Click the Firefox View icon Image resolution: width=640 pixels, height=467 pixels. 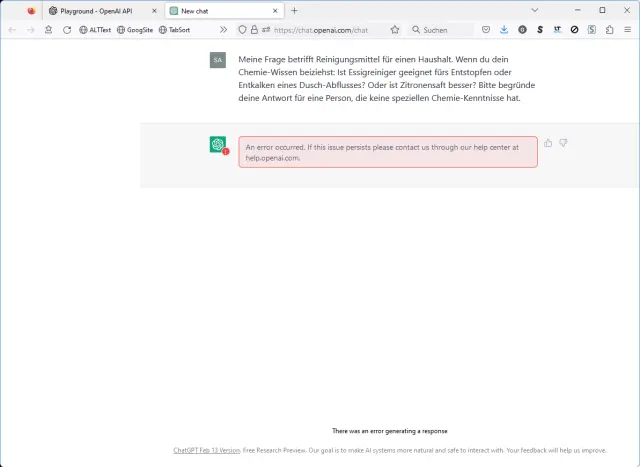tap(31, 11)
